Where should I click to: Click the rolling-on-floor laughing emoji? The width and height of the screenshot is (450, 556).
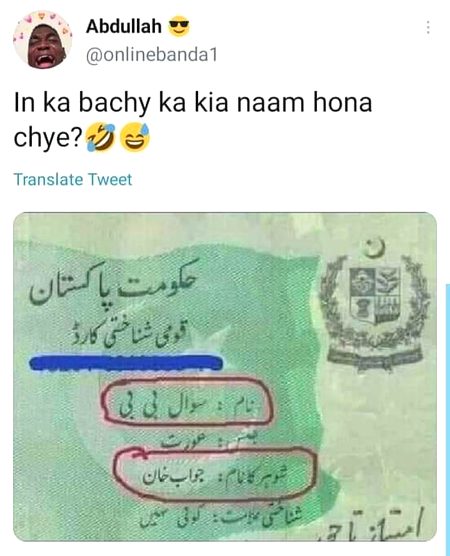(101, 138)
